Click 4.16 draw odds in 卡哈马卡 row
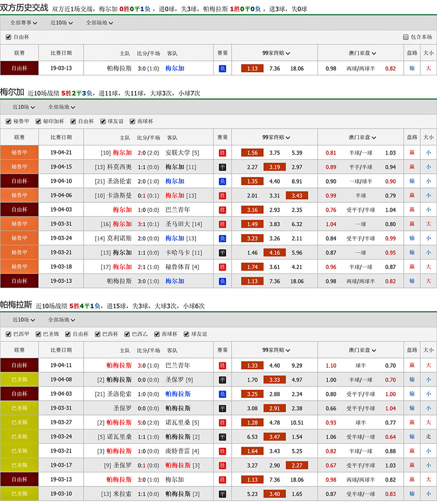 coord(275,253)
